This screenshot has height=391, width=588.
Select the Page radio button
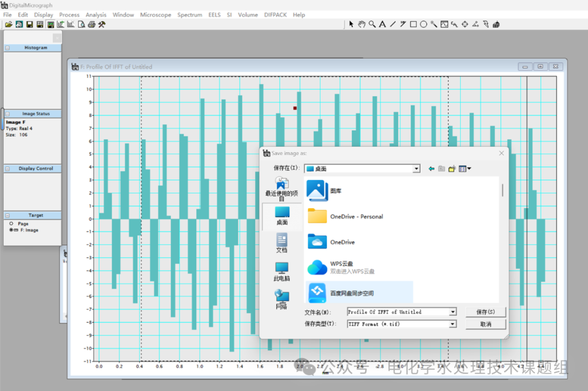11,224
